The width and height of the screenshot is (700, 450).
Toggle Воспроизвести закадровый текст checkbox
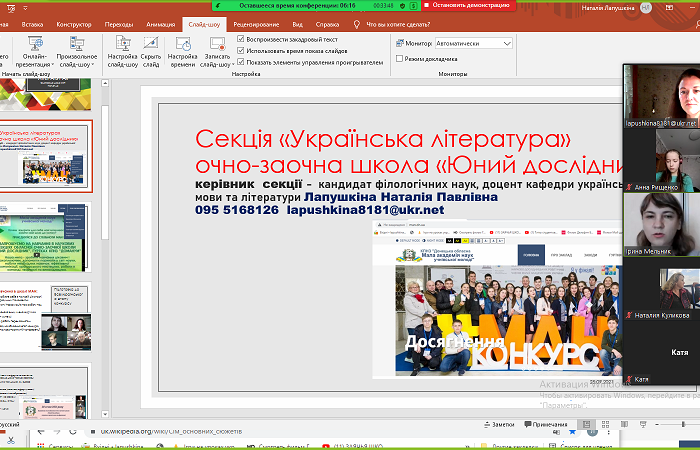coord(240,39)
